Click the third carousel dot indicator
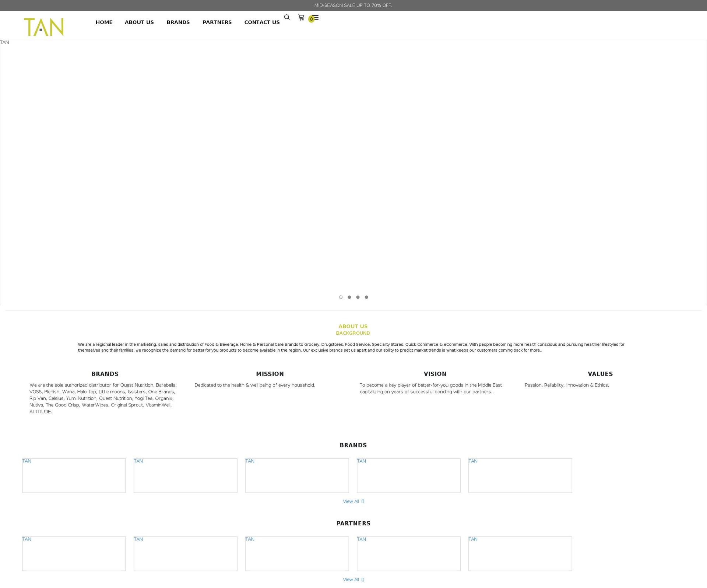This screenshot has width=707, height=588. [358, 297]
